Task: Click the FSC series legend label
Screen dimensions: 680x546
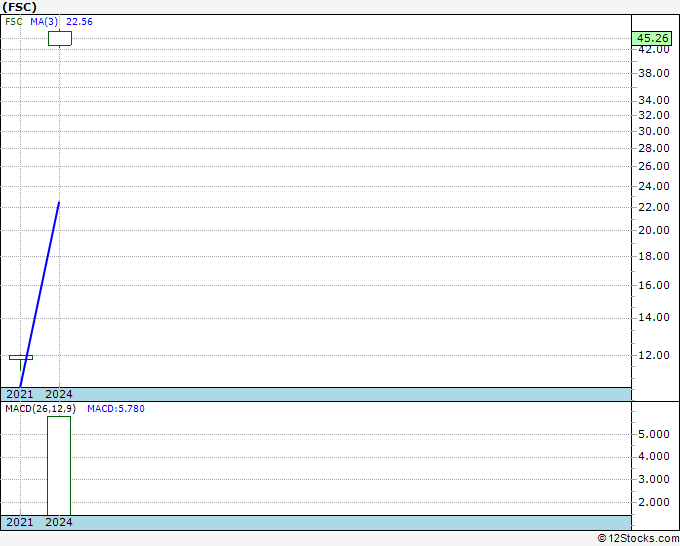Action: point(13,22)
